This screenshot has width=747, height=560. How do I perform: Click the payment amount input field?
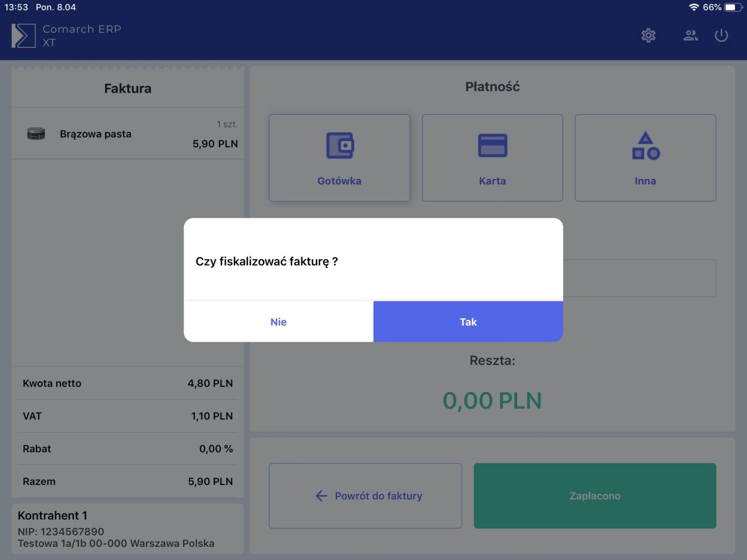point(639,278)
